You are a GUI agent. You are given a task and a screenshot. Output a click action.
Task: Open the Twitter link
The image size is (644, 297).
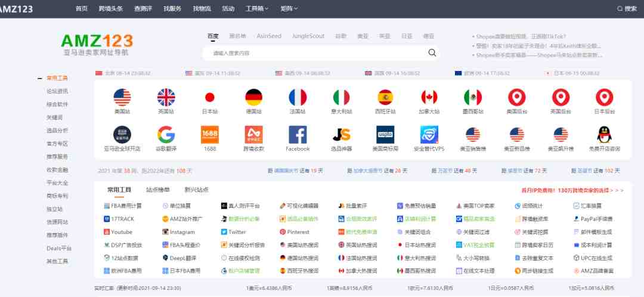coord(234,232)
